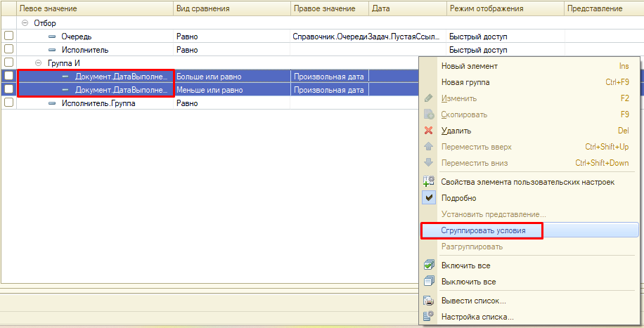Screen dimensions: 644x328
Task: Select Удалить in the context menu
Action: pyautogui.click(x=530, y=131)
